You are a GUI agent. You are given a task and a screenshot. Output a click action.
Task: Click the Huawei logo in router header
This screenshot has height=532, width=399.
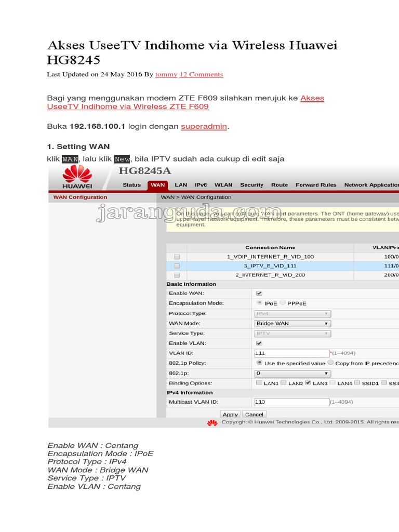pos(77,177)
